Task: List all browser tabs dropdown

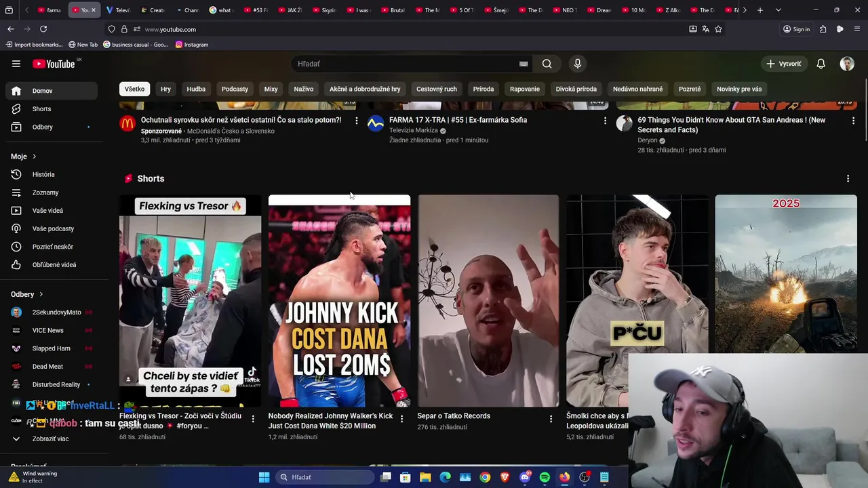Action: tap(778, 10)
